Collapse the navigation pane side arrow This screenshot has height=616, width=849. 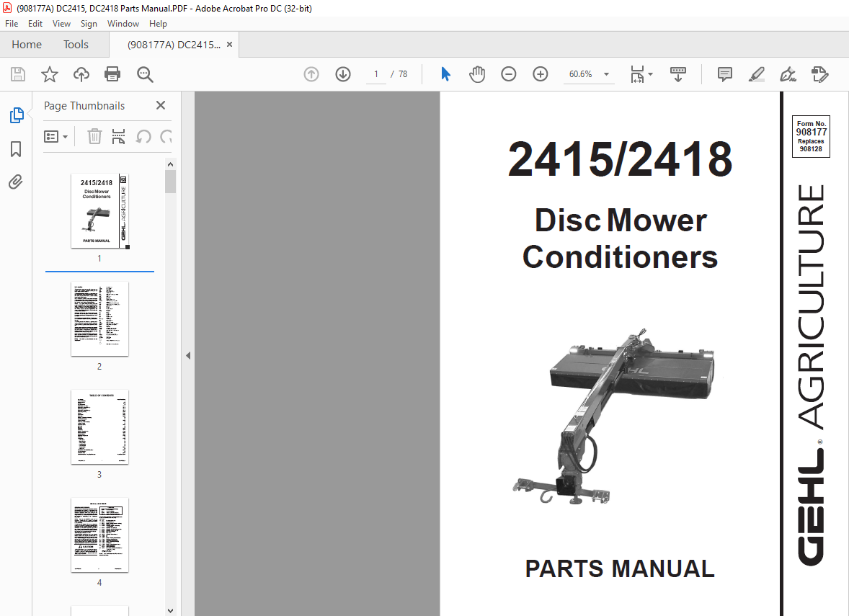click(x=188, y=356)
